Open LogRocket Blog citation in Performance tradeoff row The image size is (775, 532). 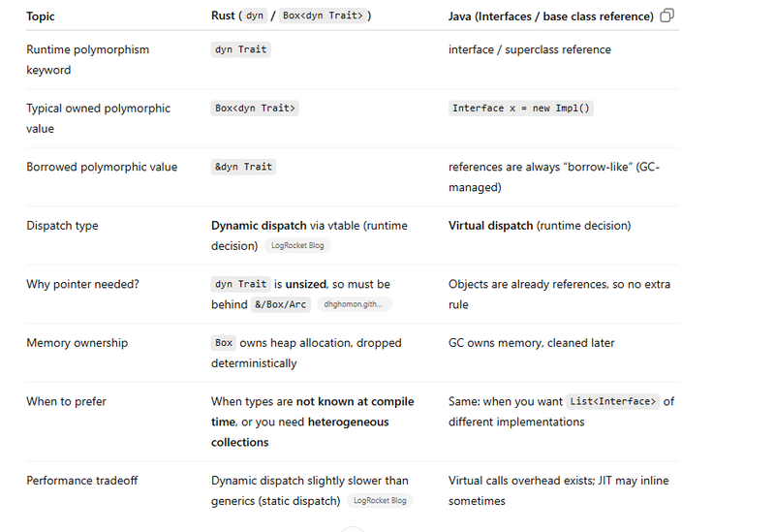pos(380,501)
